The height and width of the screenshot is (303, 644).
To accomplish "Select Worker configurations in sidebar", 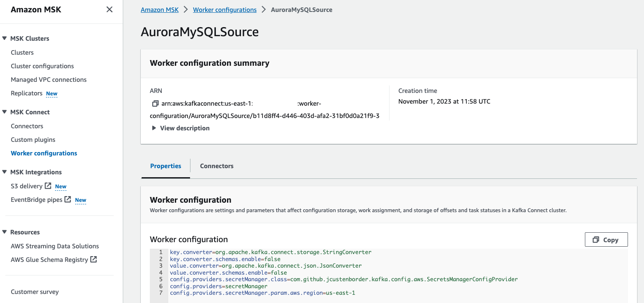I will 44,153.
